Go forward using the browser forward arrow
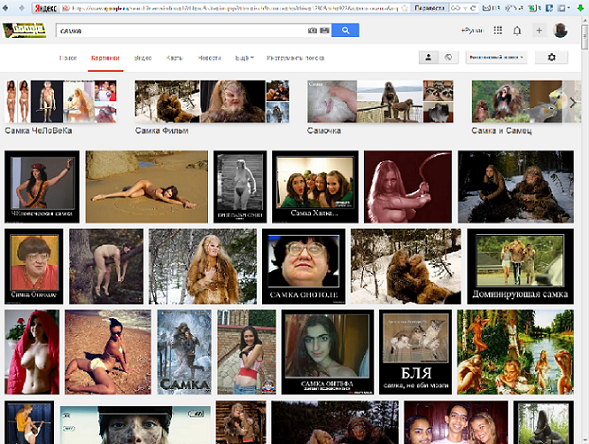Viewport: 589px width, 444px height. click(21, 8)
